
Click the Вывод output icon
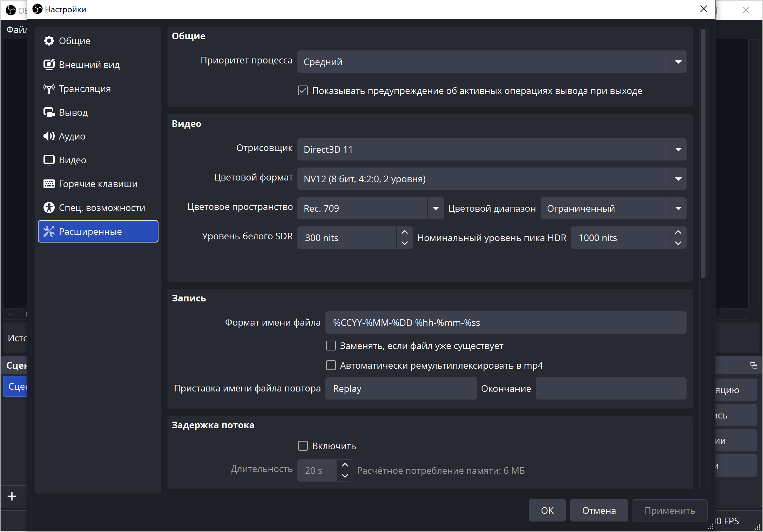49,112
